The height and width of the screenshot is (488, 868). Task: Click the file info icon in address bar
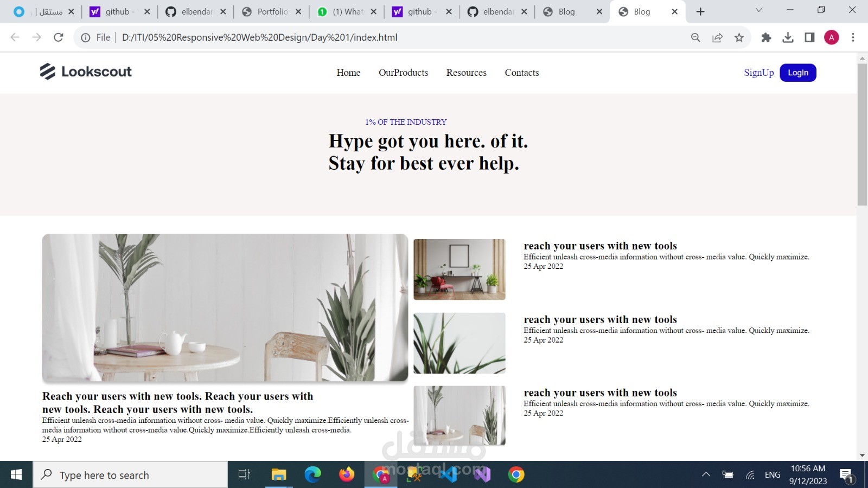click(x=86, y=37)
